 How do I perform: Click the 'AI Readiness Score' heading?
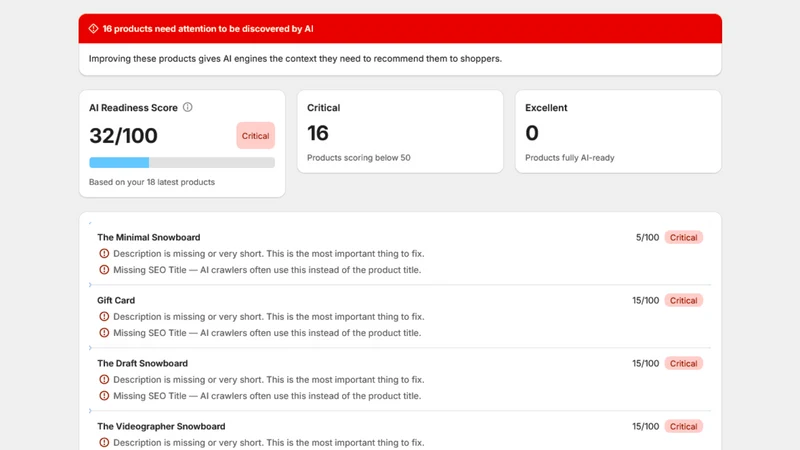[133, 108]
